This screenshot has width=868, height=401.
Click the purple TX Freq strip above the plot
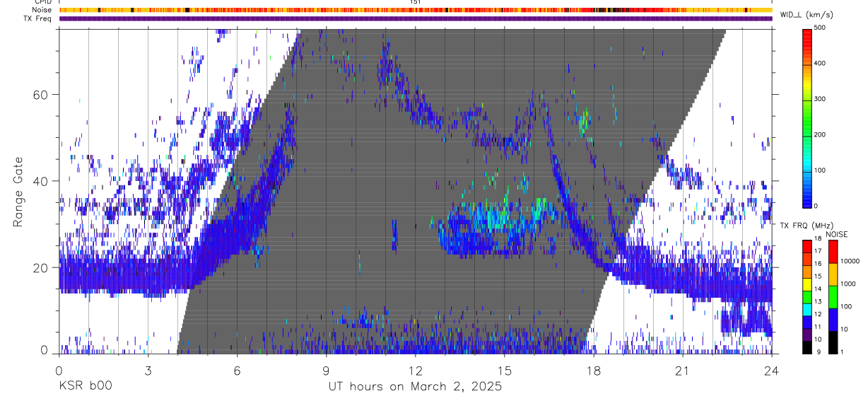pyautogui.click(x=416, y=18)
